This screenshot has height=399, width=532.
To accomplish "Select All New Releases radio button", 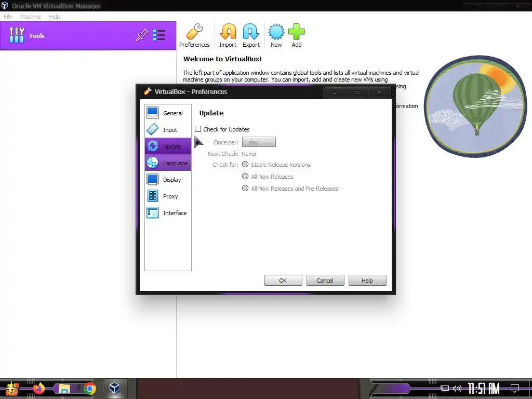I will point(245,177).
